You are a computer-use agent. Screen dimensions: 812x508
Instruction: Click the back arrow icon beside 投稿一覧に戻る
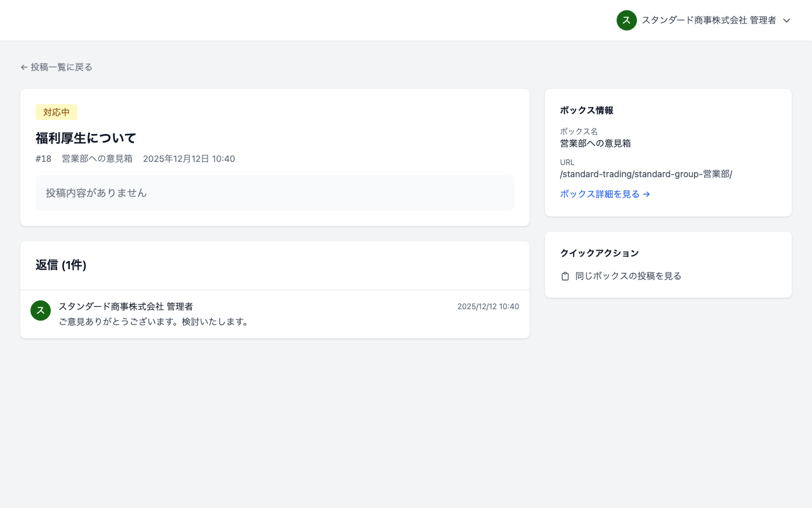23,67
